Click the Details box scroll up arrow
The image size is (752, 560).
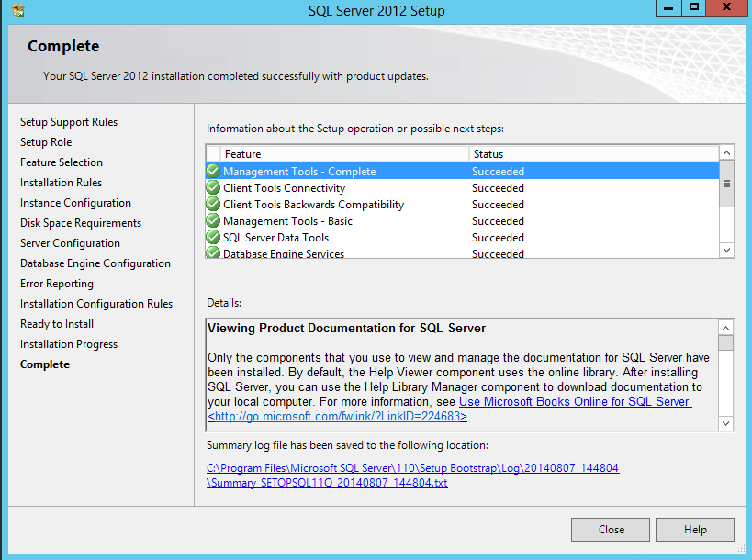[725, 328]
